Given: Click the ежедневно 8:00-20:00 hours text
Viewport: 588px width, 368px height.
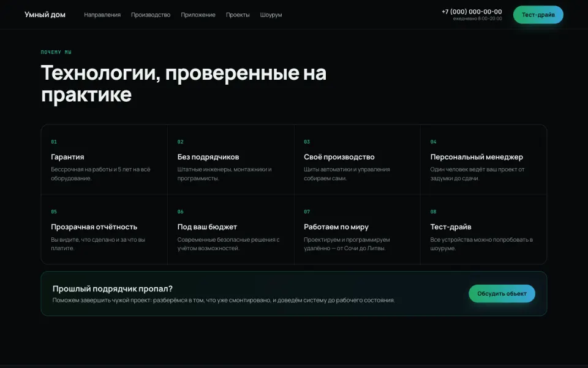Looking at the screenshot, I should [x=477, y=19].
